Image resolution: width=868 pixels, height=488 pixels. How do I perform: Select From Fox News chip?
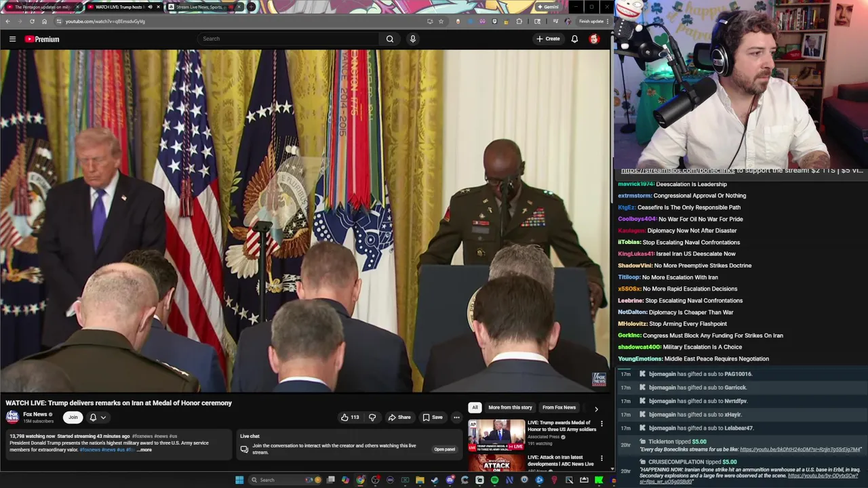[x=559, y=407]
